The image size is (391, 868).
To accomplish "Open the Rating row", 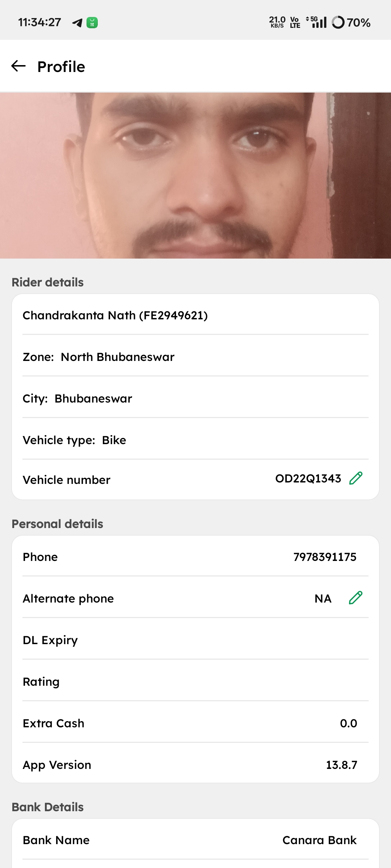I will click(x=195, y=682).
